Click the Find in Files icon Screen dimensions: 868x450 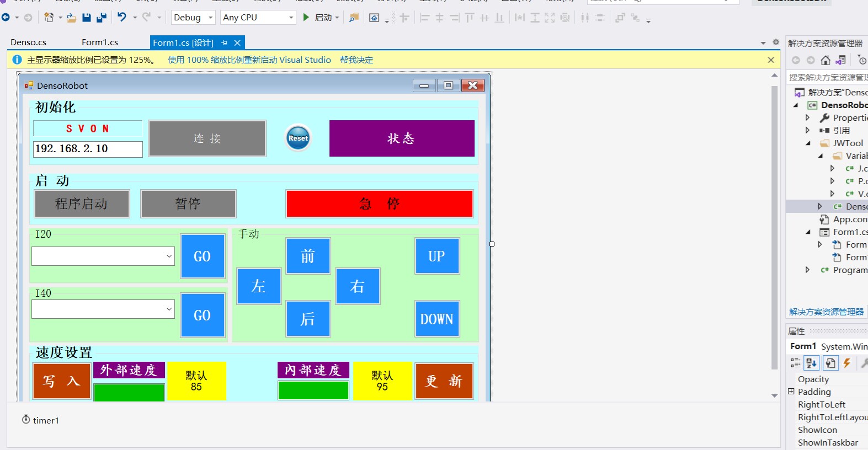coord(354,18)
